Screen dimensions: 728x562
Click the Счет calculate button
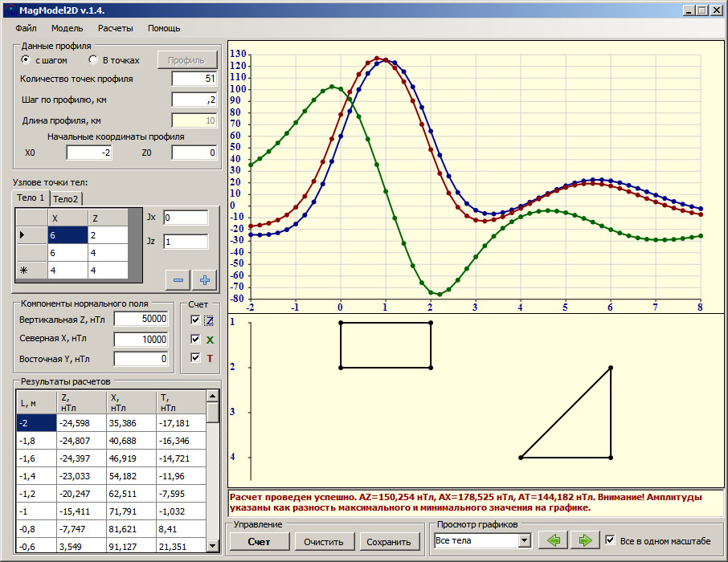[x=259, y=542]
